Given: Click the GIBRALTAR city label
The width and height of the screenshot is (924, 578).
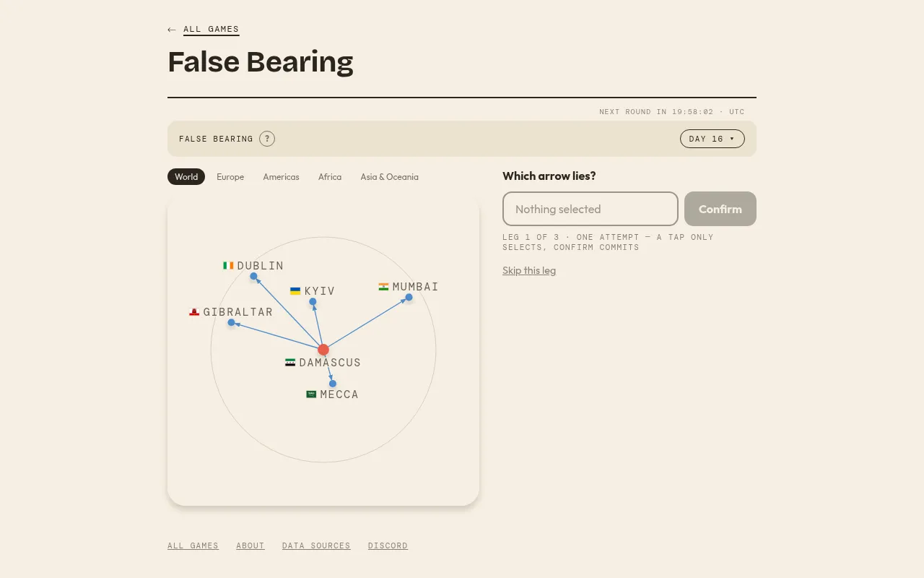Looking at the screenshot, I should (238, 312).
